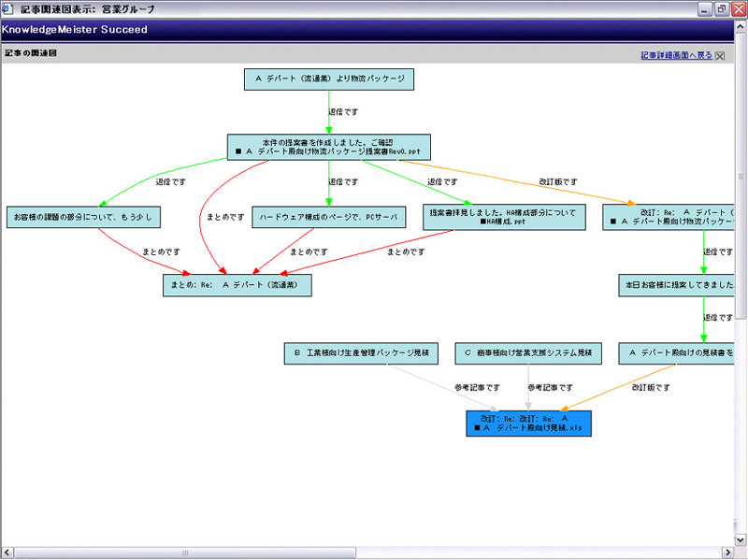748x560 pixels.
Task: Select node A デパート(流通業)より物流パッケージ
Action: point(329,79)
